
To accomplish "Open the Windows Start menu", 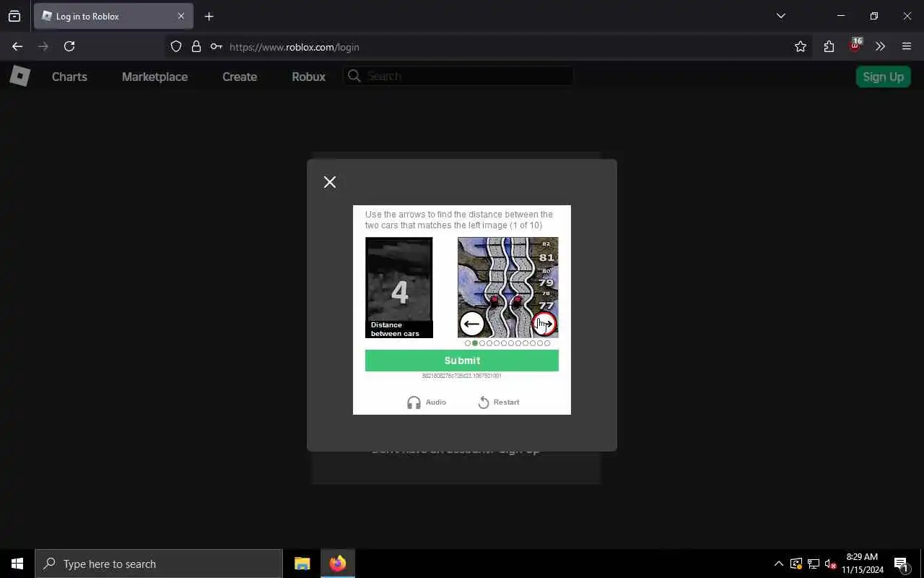I will (x=17, y=564).
